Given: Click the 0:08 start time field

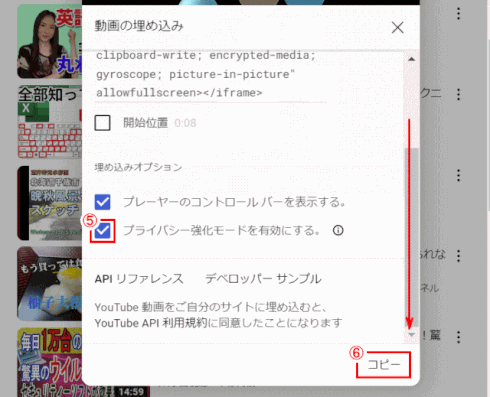Looking at the screenshot, I should (x=185, y=123).
